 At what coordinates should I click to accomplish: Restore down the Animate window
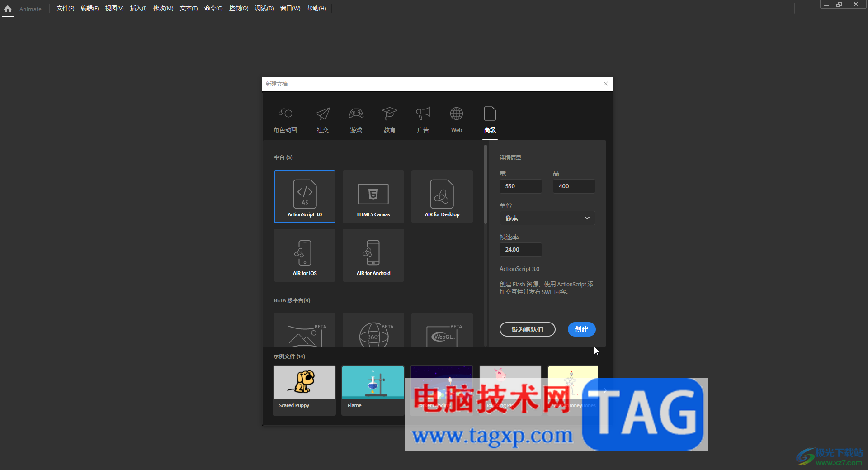pos(839,5)
